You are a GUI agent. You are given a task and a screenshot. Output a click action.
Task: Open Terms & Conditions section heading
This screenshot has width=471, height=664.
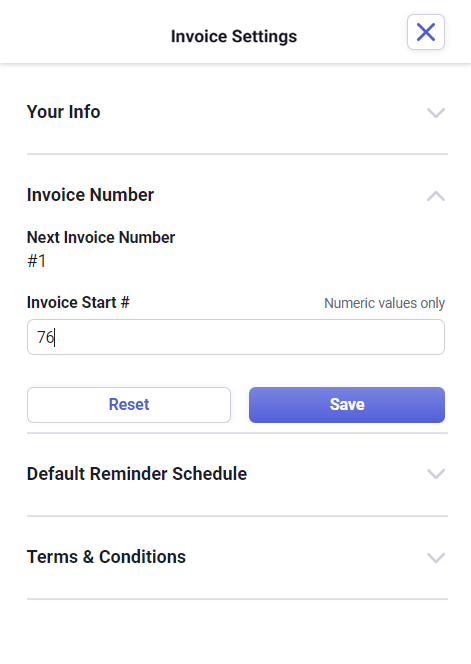(106, 556)
